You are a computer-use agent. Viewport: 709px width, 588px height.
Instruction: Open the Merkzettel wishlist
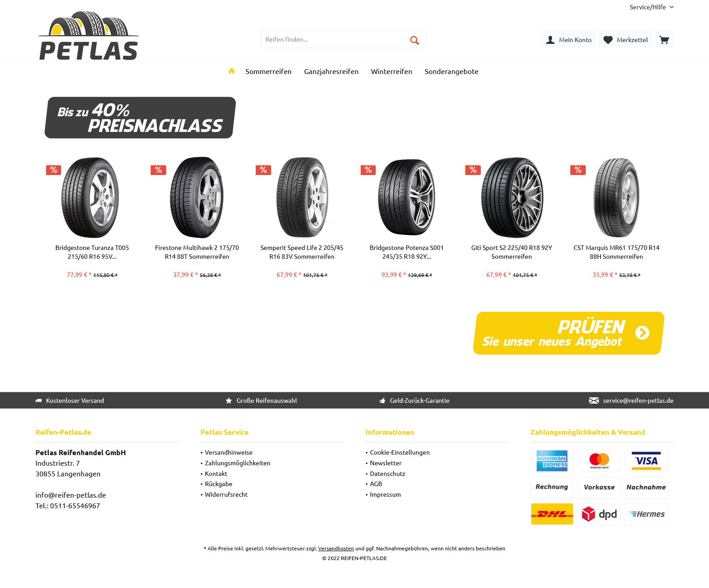click(x=626, y=39)
